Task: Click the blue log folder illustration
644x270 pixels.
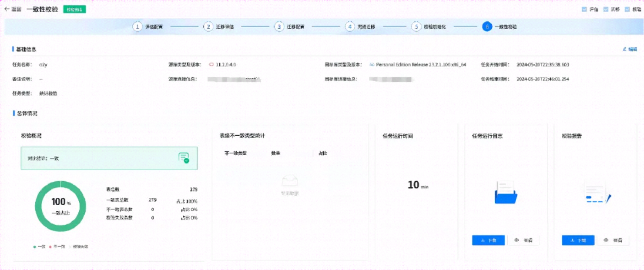Action: 506,192
